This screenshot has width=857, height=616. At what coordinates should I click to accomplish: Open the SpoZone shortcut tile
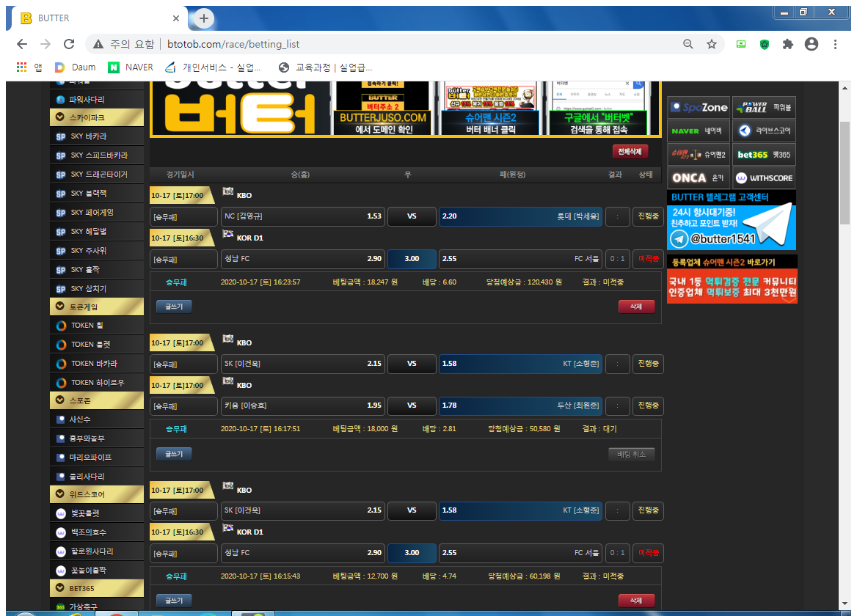699,107
